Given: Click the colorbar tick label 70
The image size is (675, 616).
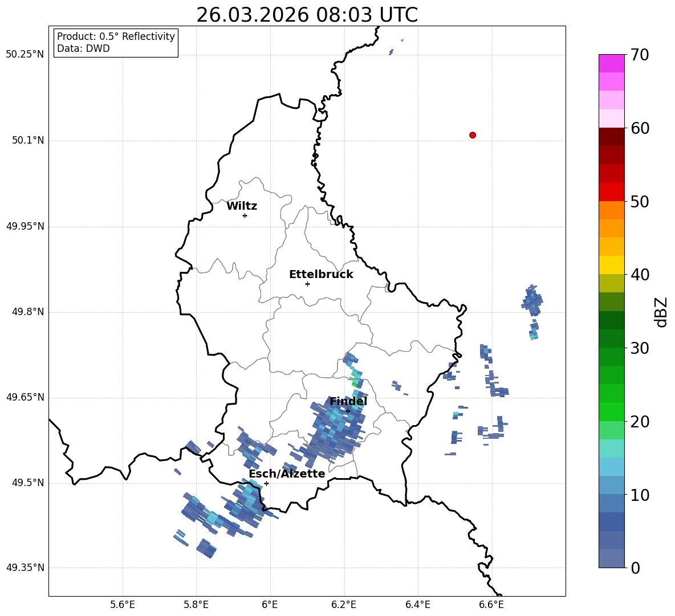Looking at the screenshot, I should tap(640, 55).
